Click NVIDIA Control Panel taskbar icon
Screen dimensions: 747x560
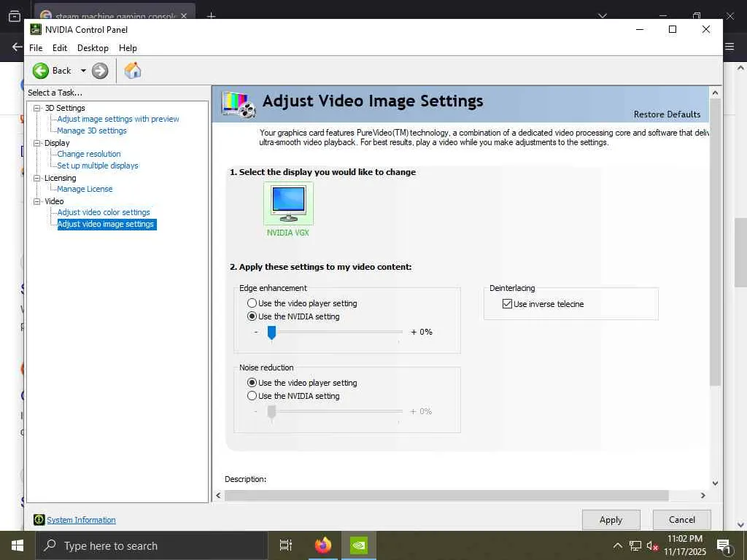tap(359, 545)
